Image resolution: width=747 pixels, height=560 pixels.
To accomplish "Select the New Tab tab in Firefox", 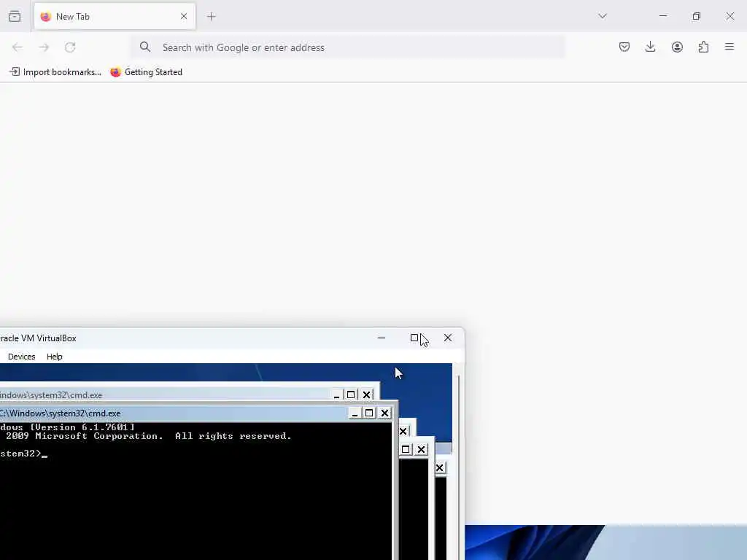I will click(x=115, y=16).
